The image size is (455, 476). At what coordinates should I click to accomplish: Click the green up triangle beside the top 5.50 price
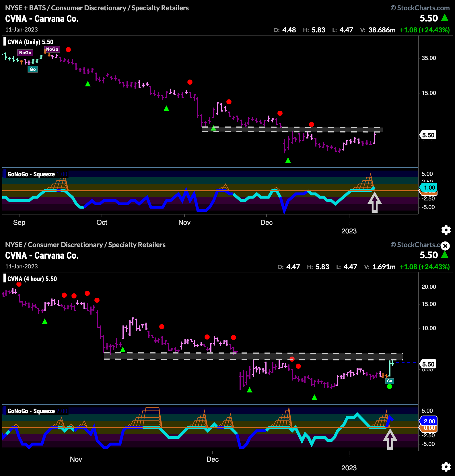coord(445,18)
